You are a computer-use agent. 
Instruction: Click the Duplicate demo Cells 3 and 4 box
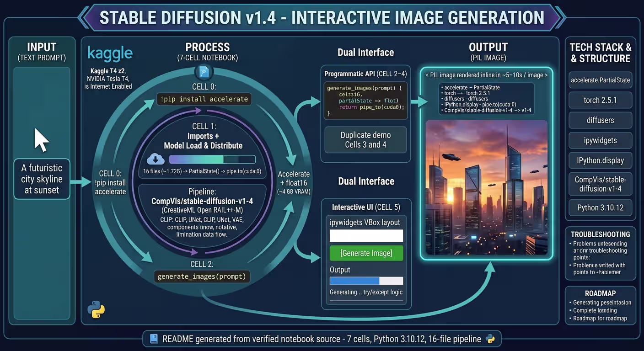coord(366,140)
